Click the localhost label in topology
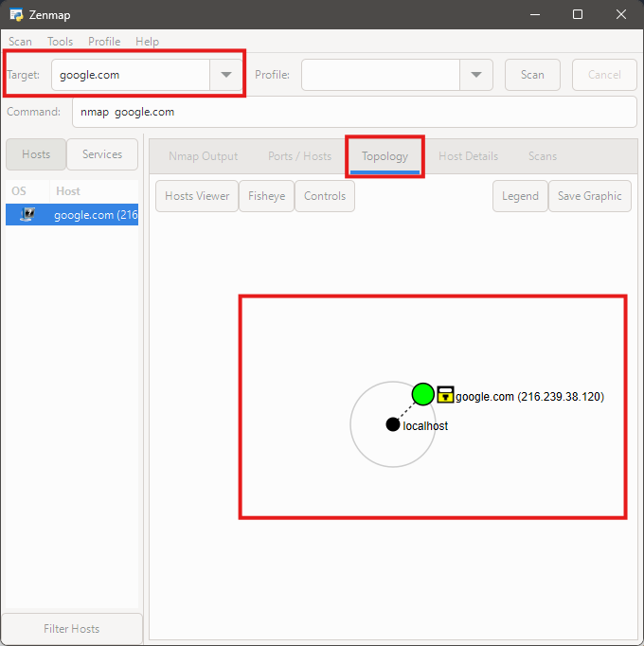The height and width of the screenshot is (646, 644). pos(425,425)
